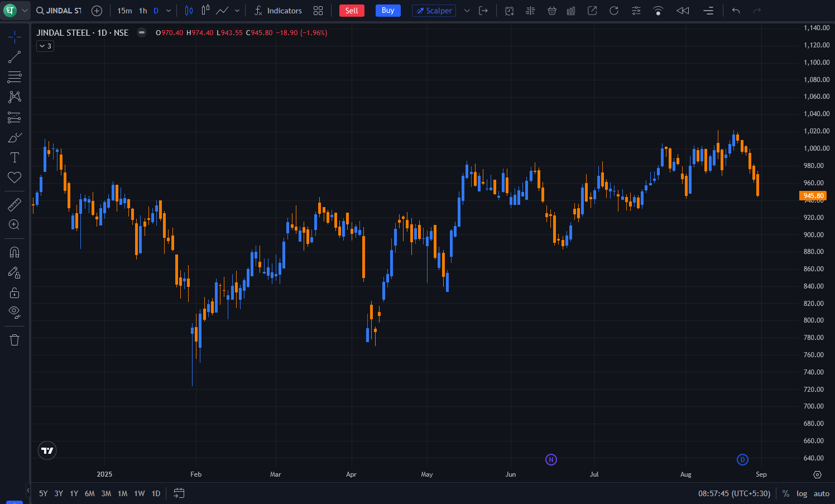The height and width of the screenshot is (504, 835).
Task: Open the price scale settings gear
Action: click(x=818, y=474)
